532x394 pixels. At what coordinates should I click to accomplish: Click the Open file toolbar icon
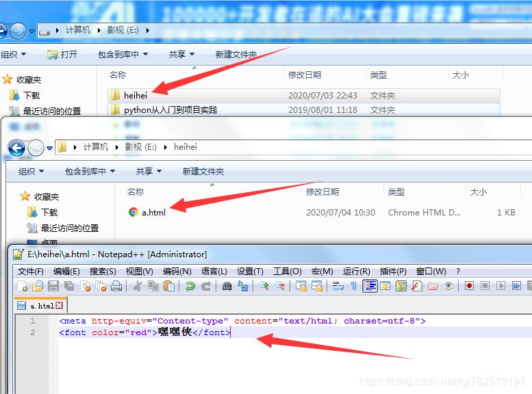point(38,286)
